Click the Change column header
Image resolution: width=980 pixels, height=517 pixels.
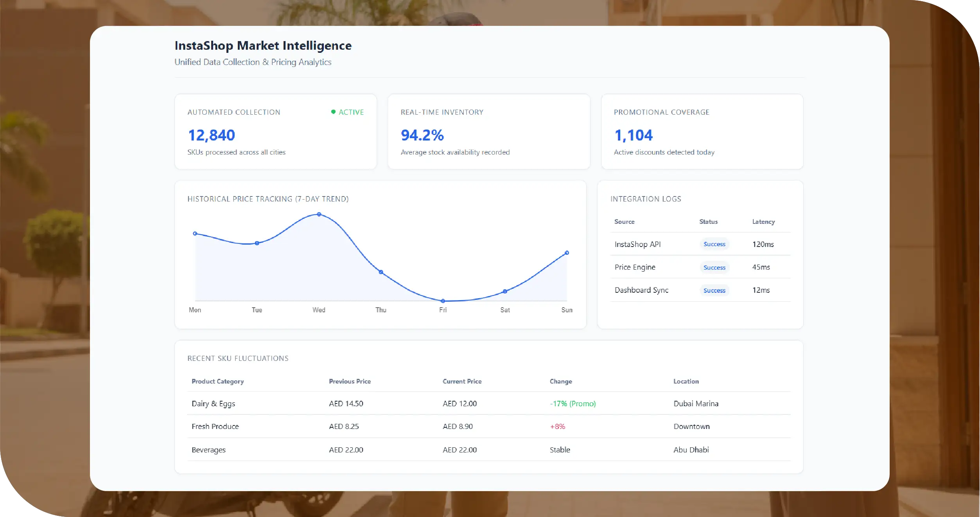click(x=560, y=381)
